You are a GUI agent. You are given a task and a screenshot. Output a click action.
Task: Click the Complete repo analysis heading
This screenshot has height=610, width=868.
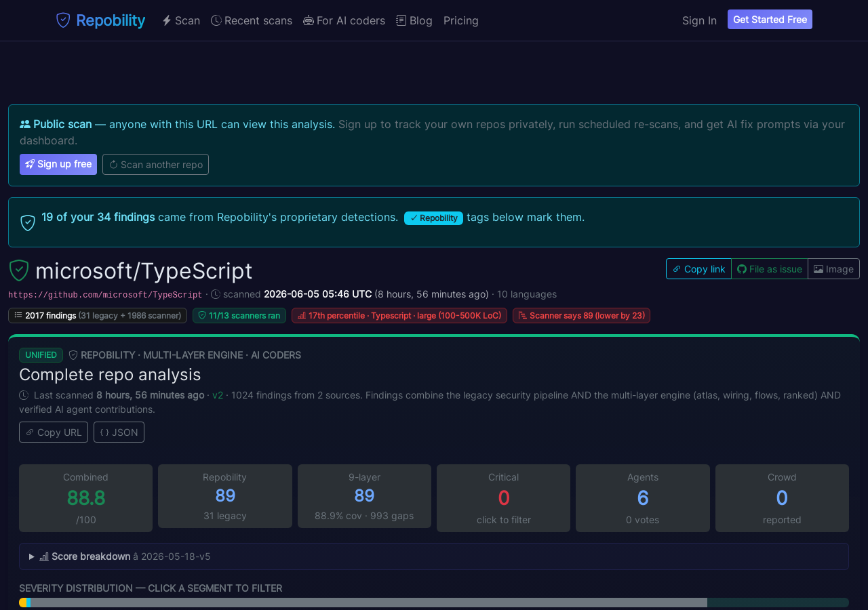(x=110, y=375)
